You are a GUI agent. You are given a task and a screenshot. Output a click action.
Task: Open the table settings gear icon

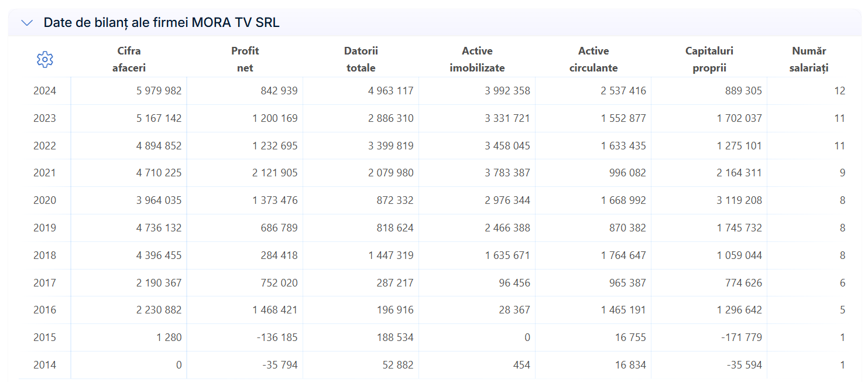pyautogui.click(x=45, y=59)
